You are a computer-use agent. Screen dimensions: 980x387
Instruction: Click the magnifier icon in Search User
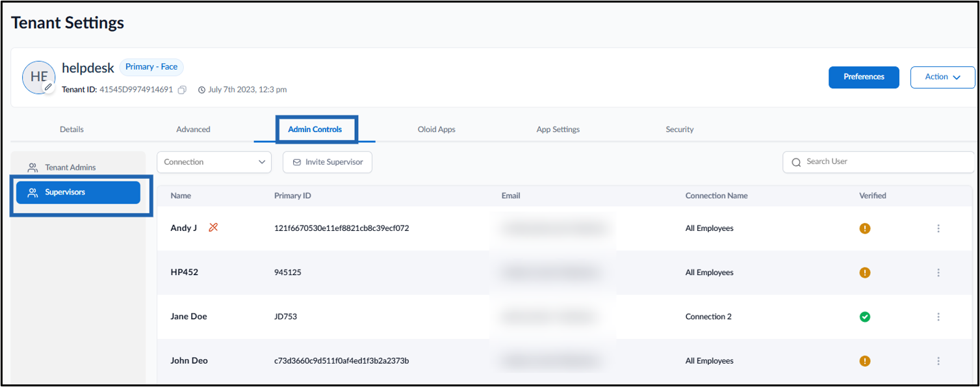click(x=796, y=162)
